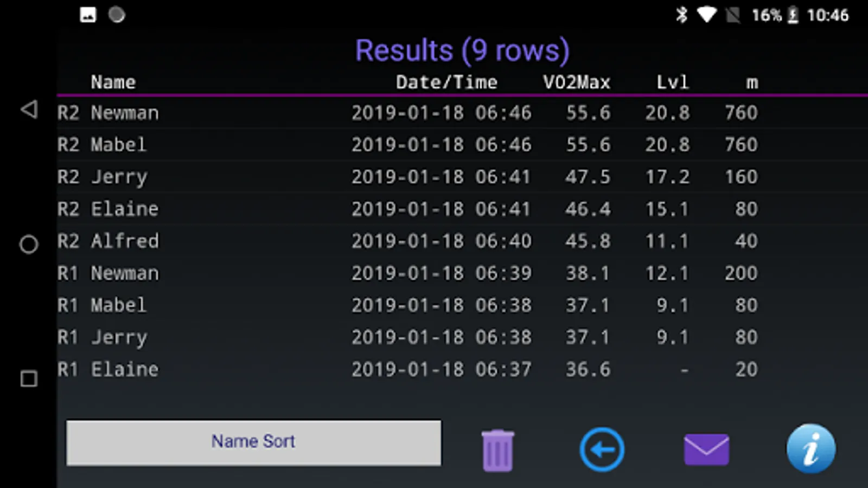Tap the Android recents square button
Image resolution: width=868 pixels, height=488 pixels.
pyautogui.click(x=29, y=378)
